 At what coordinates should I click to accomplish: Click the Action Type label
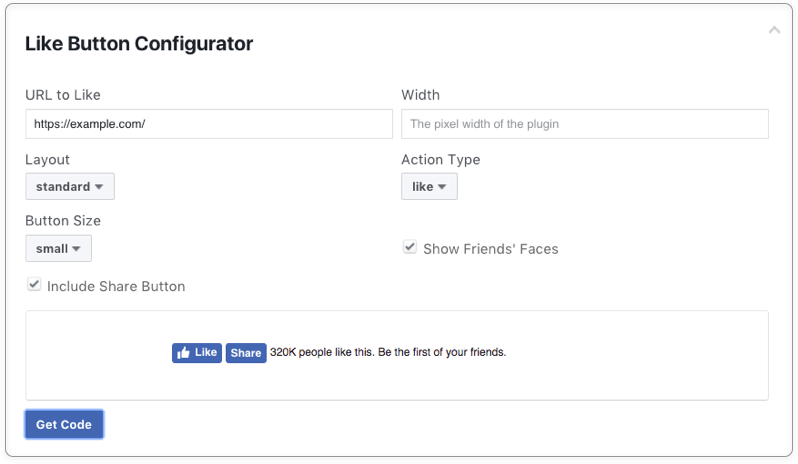(441, 160)
